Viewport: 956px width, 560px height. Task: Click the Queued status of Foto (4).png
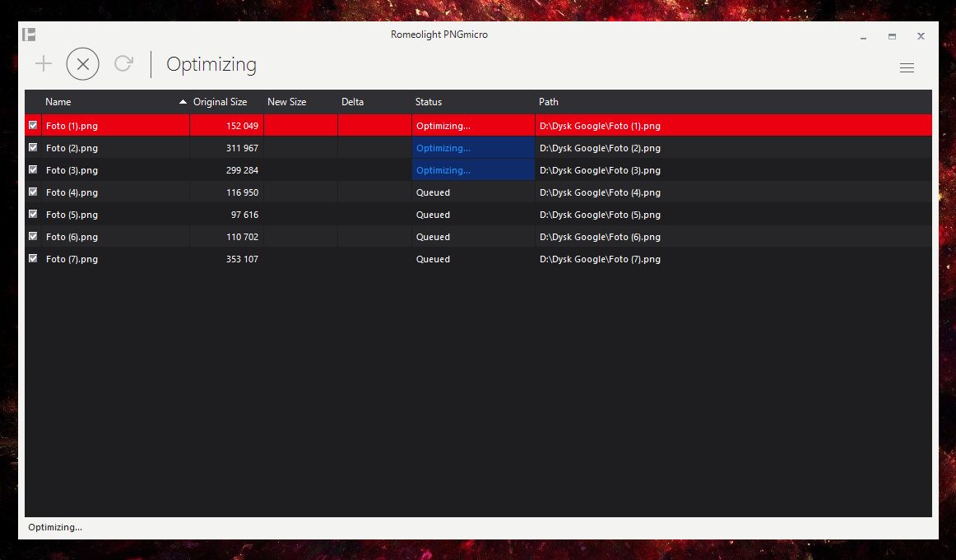click(433, 192)
